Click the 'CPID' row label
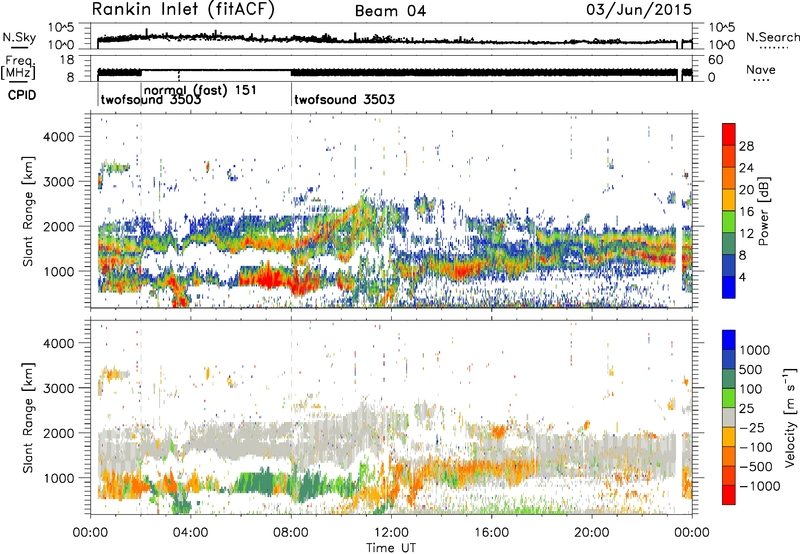This screenshot has height=554, width=800. (x=22, y=95)
